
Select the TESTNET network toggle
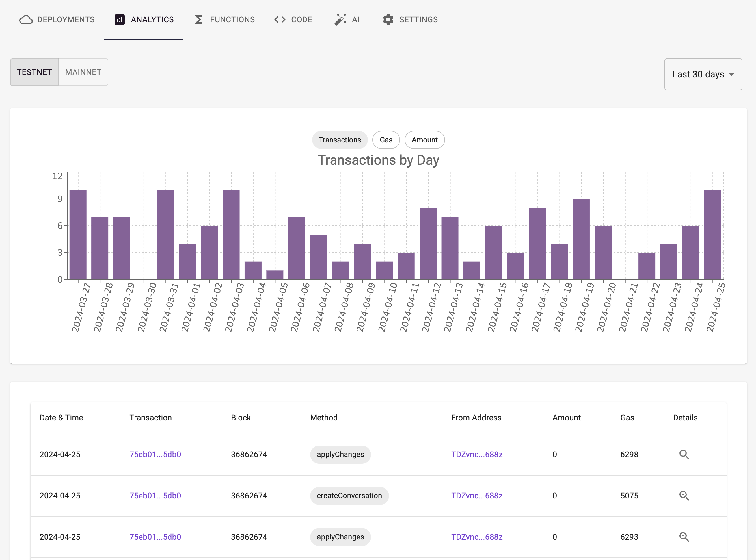34,72
